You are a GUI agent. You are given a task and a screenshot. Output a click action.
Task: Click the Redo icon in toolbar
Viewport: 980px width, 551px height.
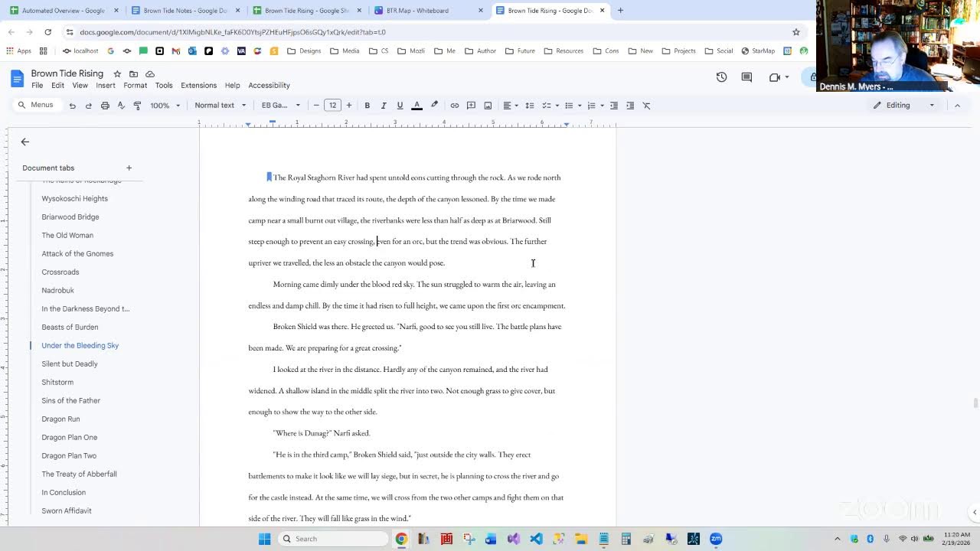89,106
